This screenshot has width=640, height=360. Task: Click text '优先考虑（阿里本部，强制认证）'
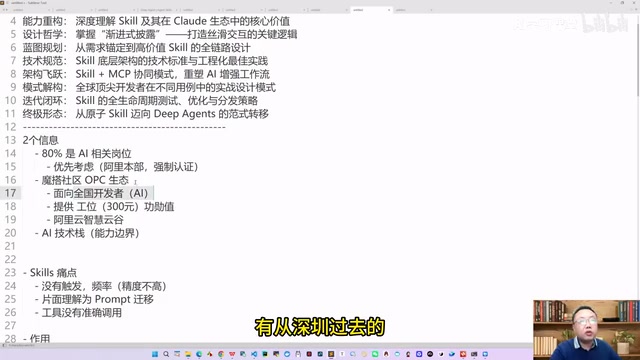(x=126, y=167)
